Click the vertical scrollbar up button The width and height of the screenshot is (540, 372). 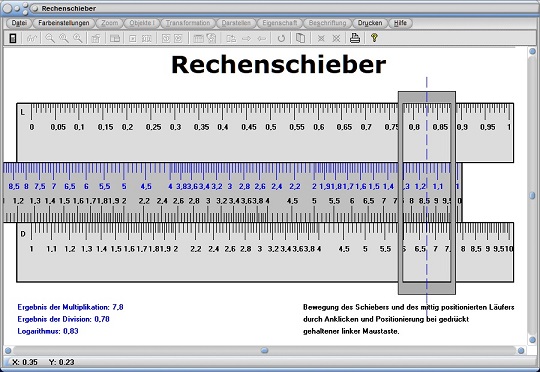tap(532, 51)
